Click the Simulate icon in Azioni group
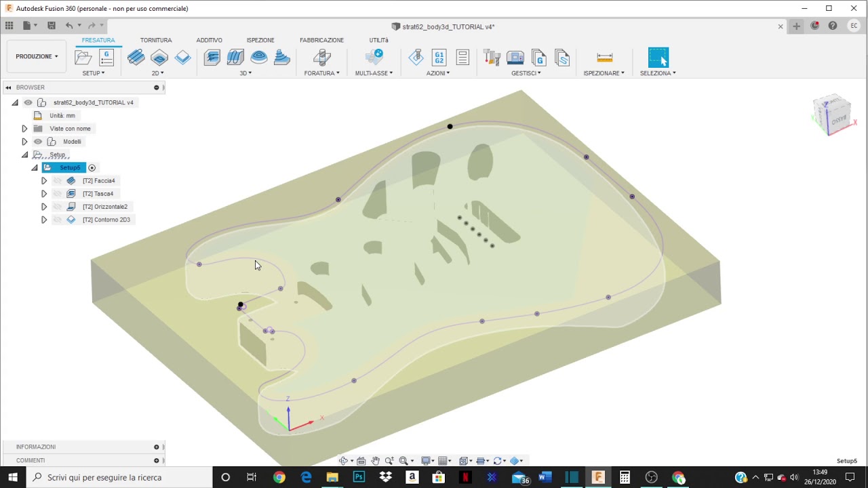The image size is (868, 488). coord(416,58)
